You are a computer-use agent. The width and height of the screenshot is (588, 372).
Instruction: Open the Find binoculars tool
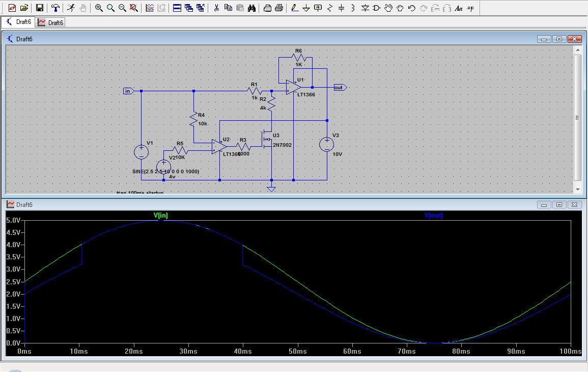pos(252,8)
